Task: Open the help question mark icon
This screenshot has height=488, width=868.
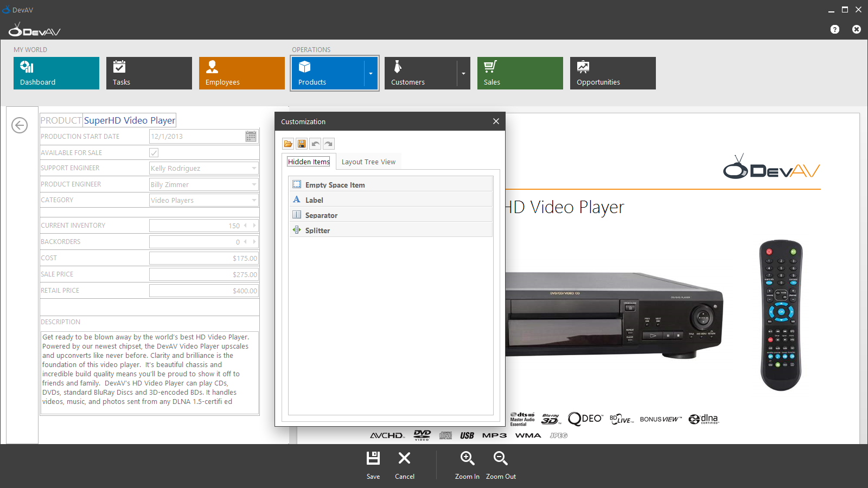Action: pos(835,29)
